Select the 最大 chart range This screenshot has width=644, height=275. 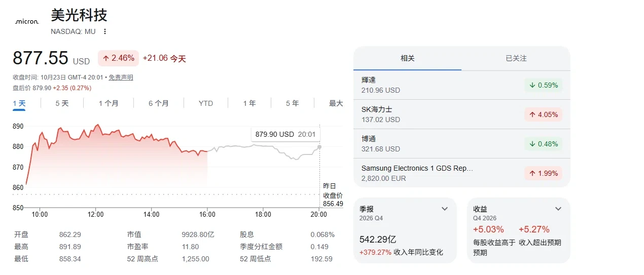[336, 103]
